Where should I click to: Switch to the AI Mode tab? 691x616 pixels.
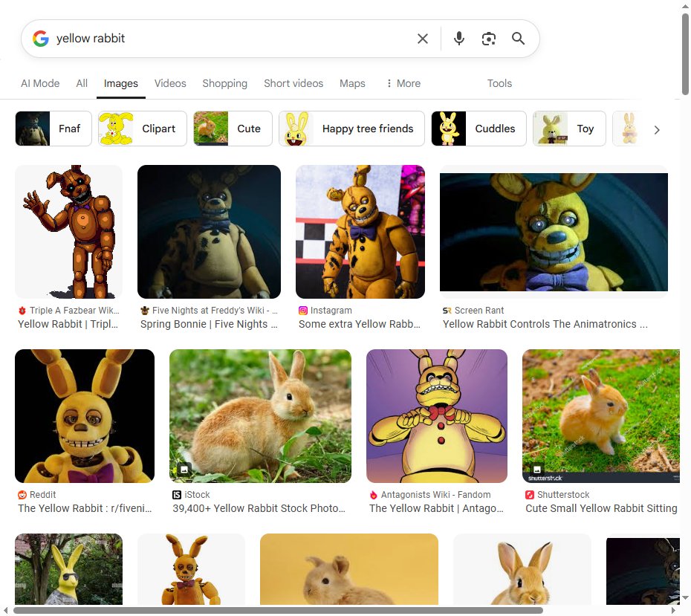[x=40, y=83]
